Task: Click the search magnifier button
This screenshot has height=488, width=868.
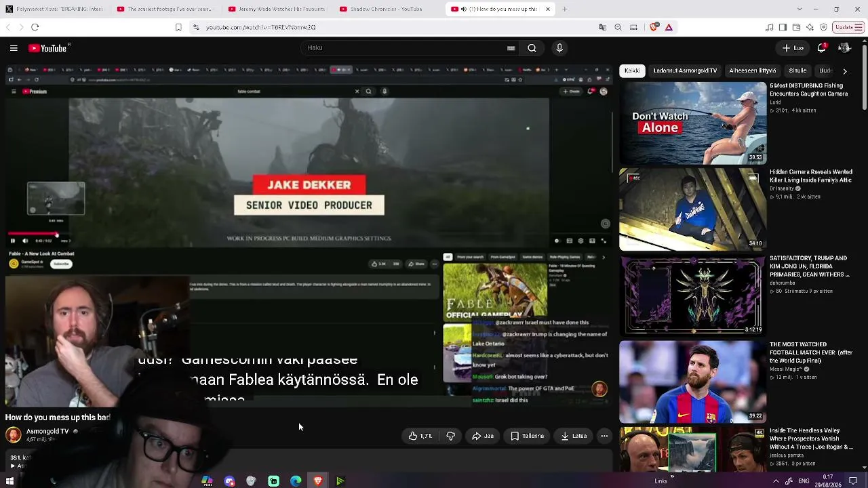Action: coord(532,48)
